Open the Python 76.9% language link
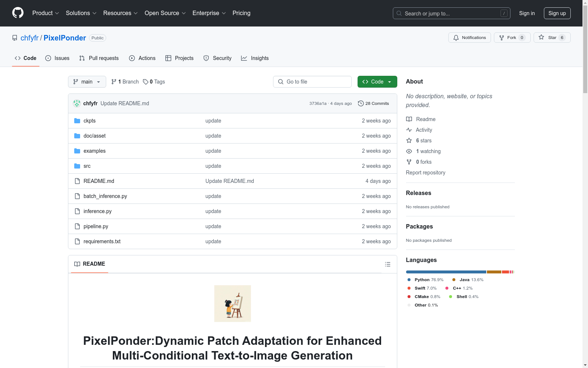This screenshot has width=588, height=368. [x=426, y=280]
